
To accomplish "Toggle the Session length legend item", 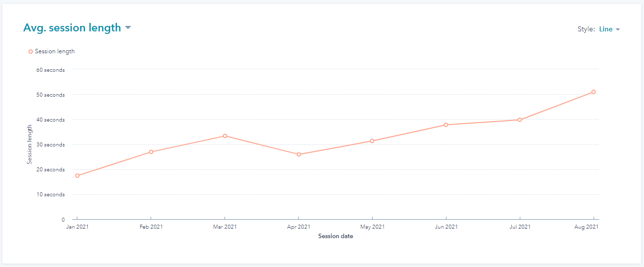I will point(54,51).
